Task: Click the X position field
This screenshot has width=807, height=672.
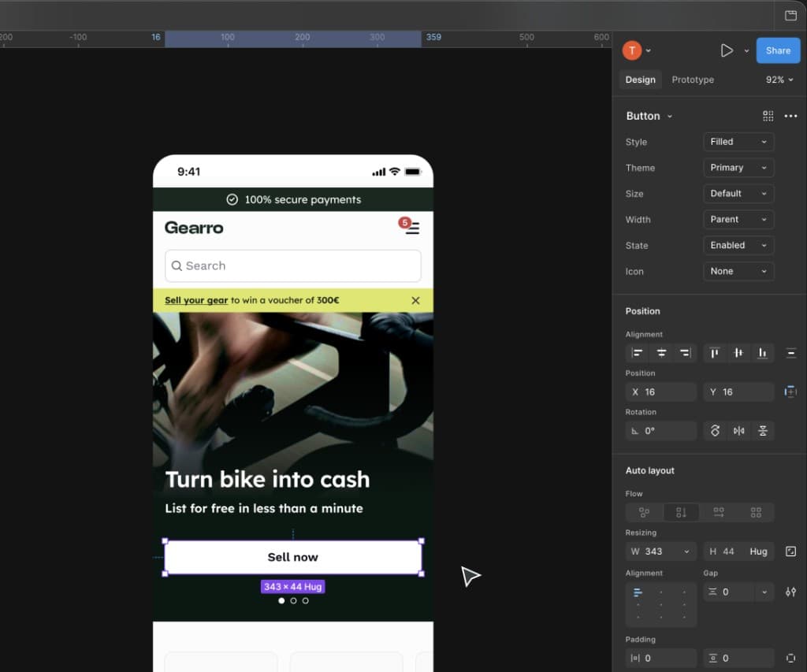Action: pyautogui.click(x=661, y=392)
